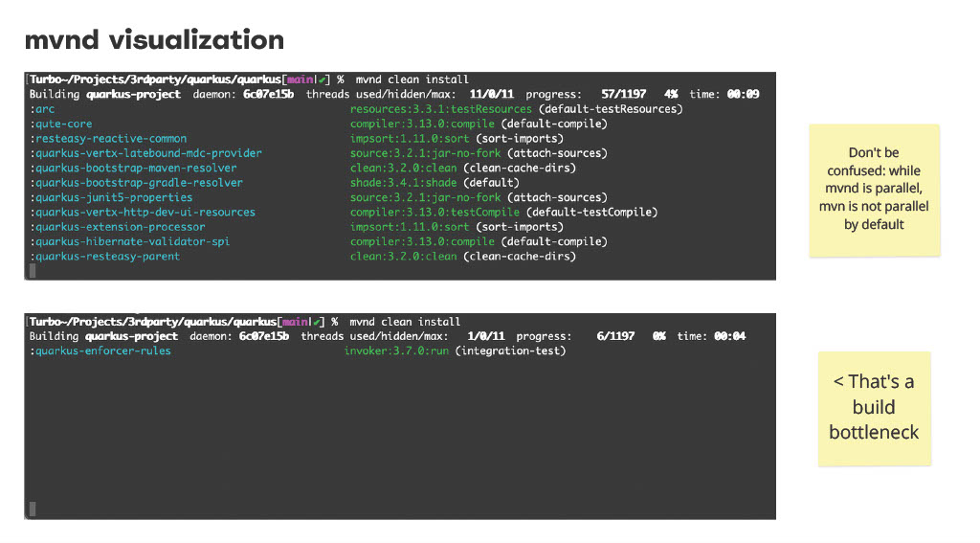Viewport: 980px width, 543px height.
Task: Click '11/0/11' threads value
Action: point(491,95)
